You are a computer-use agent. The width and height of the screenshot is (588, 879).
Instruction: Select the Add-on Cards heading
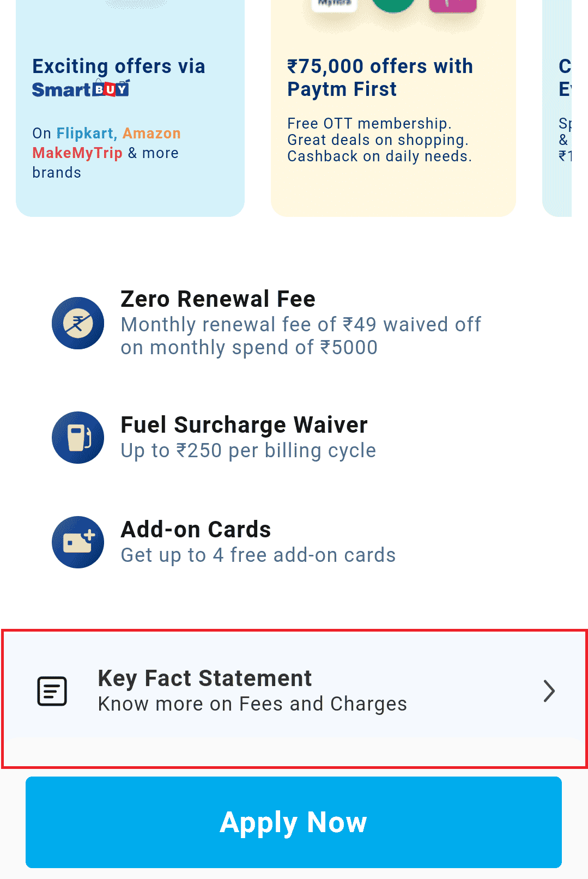196,530
